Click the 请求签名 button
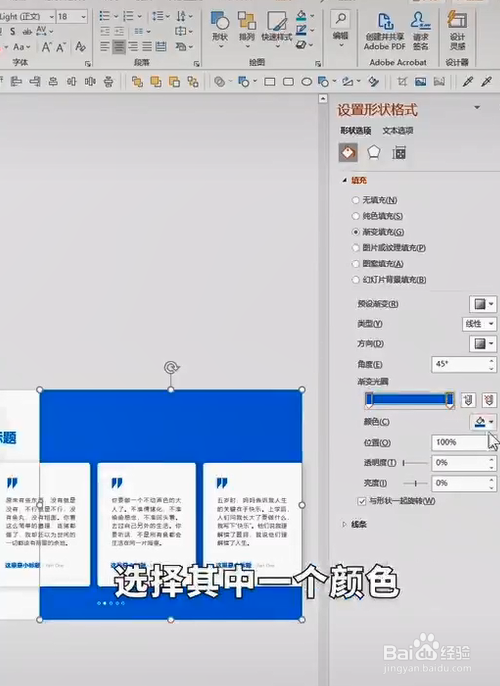Viewport: 500px width, 686px height. [420, 31]
